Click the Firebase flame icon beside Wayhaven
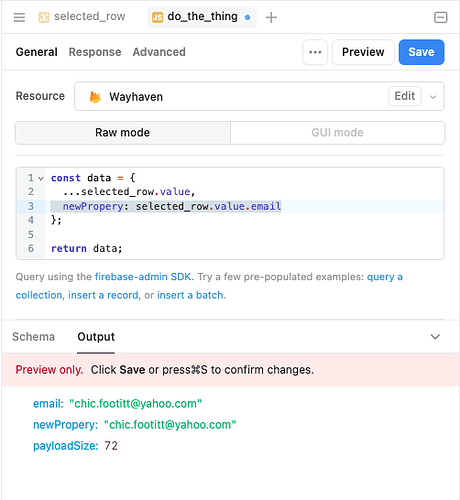 point(95,97)
